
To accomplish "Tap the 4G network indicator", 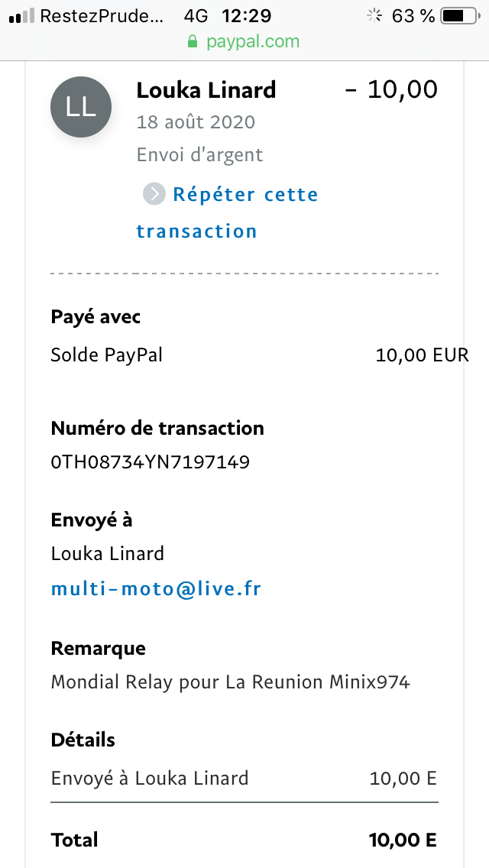I will click(x=196, y=16).
